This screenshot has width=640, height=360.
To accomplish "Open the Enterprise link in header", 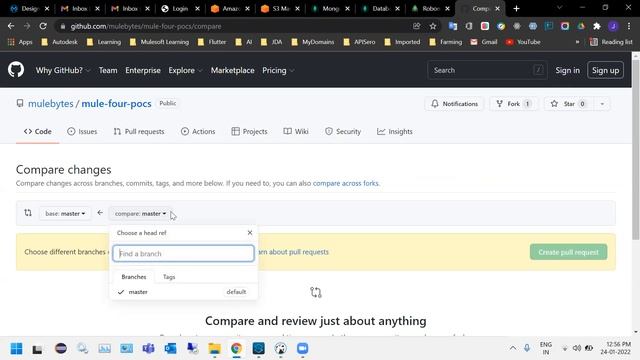I will pyautogui.click(x=143, y=70).
